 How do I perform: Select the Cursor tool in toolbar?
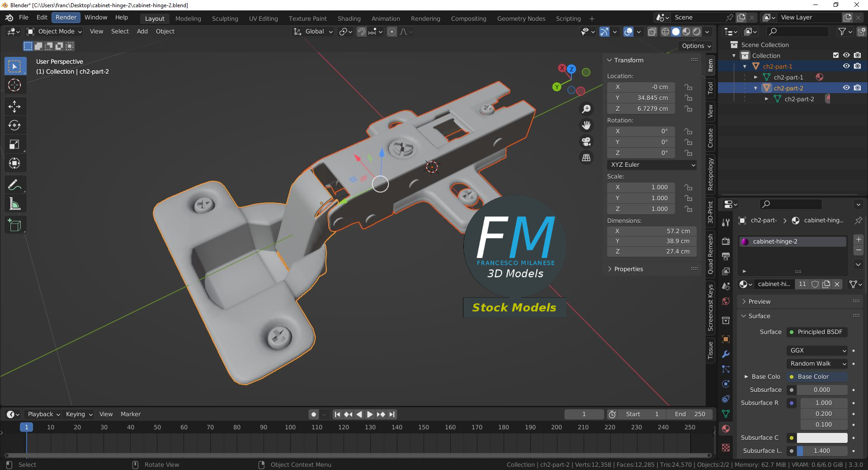click(14, 85)
